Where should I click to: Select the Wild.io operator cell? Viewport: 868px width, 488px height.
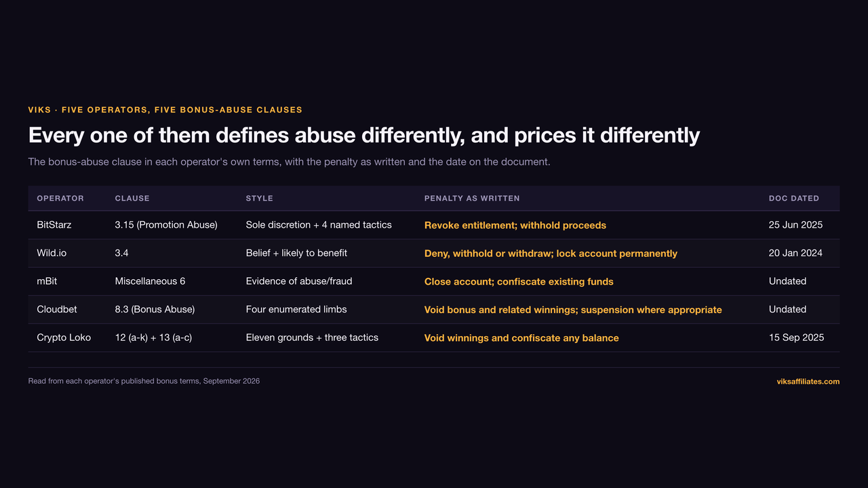[52, 253]
